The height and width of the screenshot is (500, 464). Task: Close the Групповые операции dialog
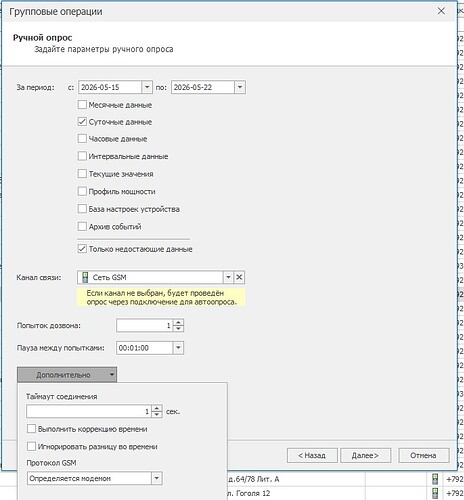point(441,11)
